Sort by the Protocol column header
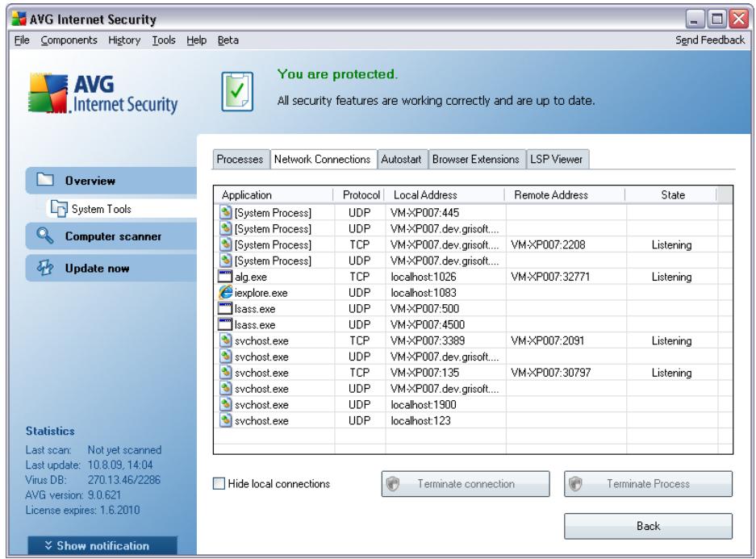Viewport: 756px width, 559px height. (360, 194)
